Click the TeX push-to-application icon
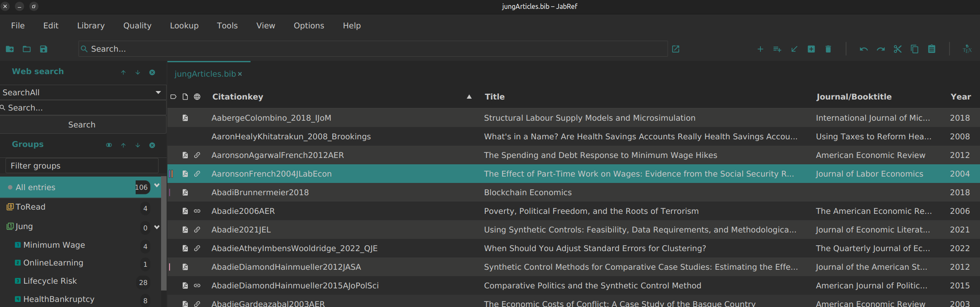 click(967, 49)
